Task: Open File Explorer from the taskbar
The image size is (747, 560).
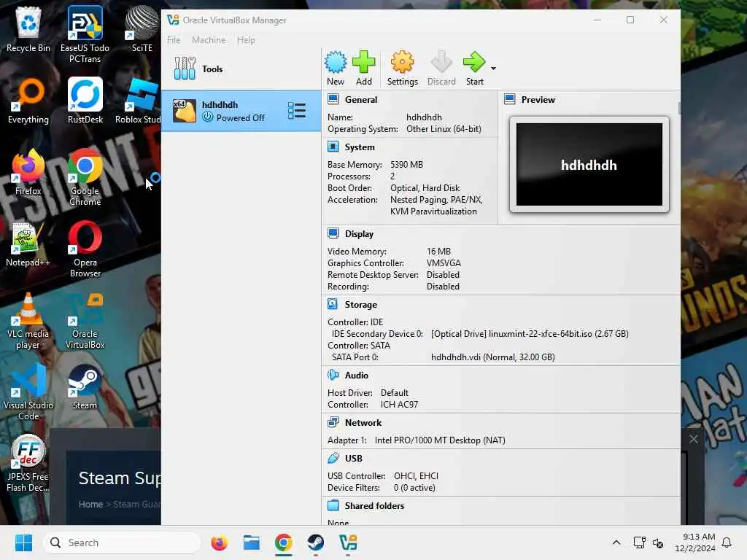Action: click(x=251, y=542)
